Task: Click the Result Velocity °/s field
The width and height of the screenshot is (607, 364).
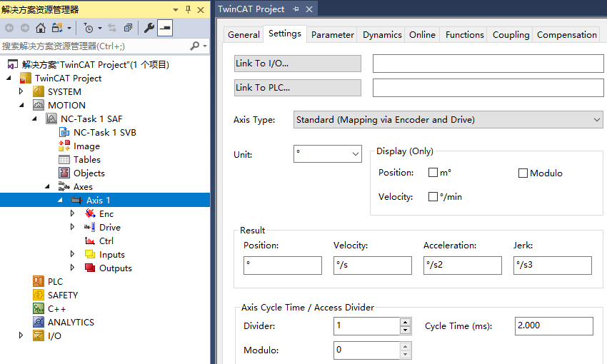Action: coord(372,266)
